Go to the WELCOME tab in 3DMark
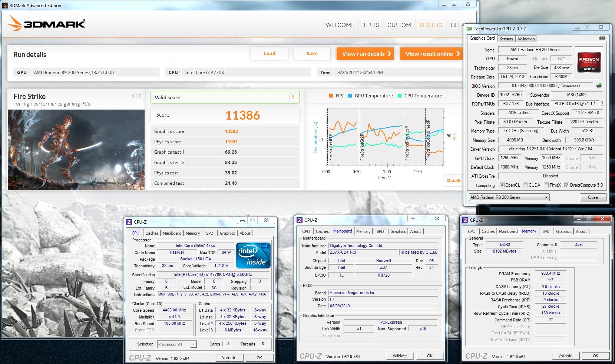Viewport: 615px width, 364px height. pyautogui.click(x=340, y=25)
